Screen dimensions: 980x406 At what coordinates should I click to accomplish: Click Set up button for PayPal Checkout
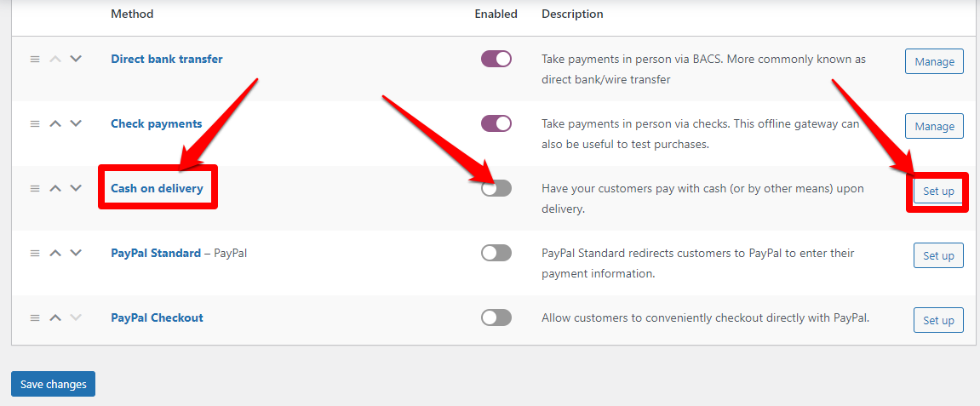coord(938,320)
